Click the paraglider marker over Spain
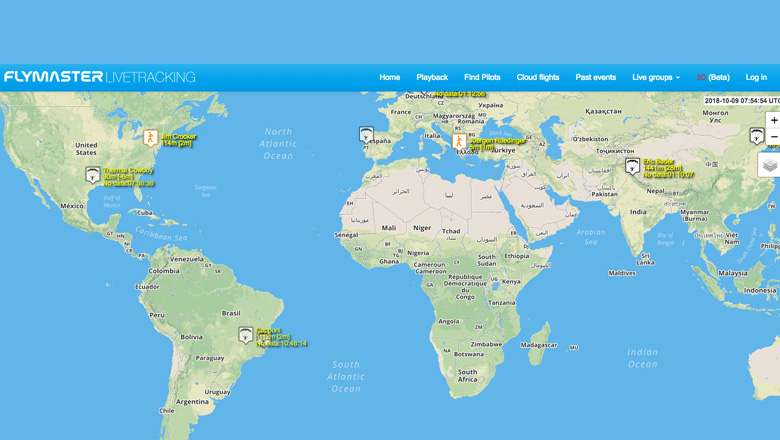This screenshot has height=440, width=780. (x=366, y=134)
